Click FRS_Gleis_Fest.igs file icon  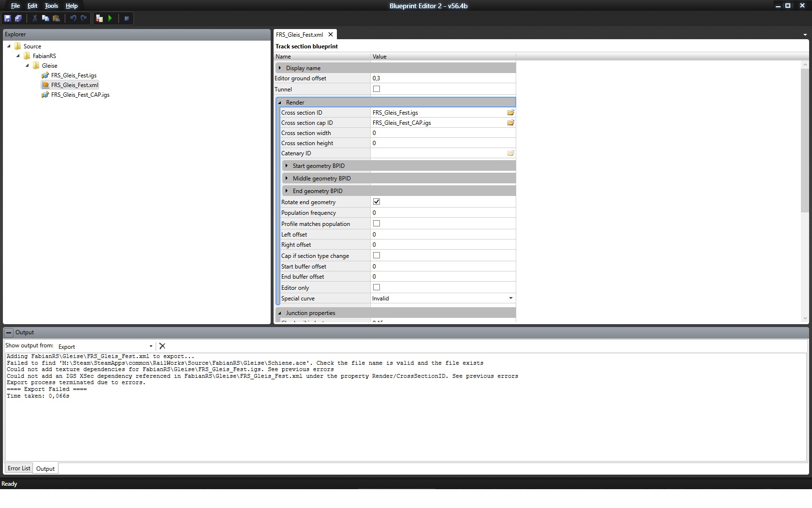[x=45, y=75]
